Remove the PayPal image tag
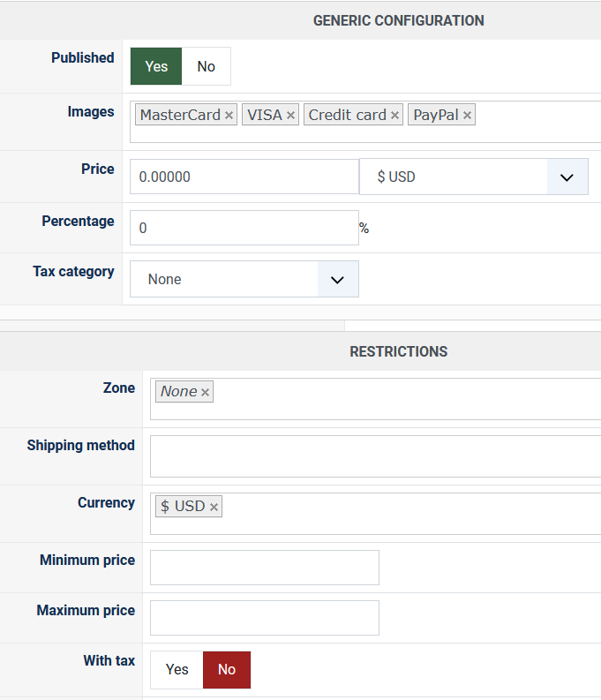601x700 pixels. coord(467,116)
